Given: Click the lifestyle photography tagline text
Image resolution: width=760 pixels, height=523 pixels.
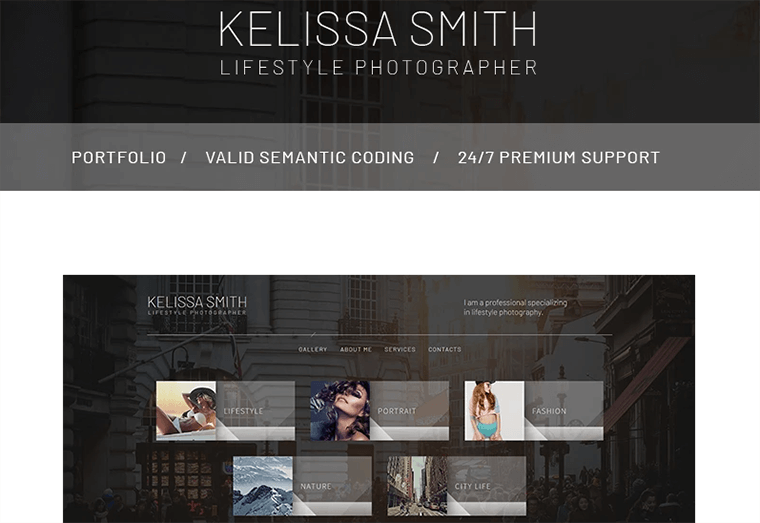Looking at the screenshot, I should (515, 307).
